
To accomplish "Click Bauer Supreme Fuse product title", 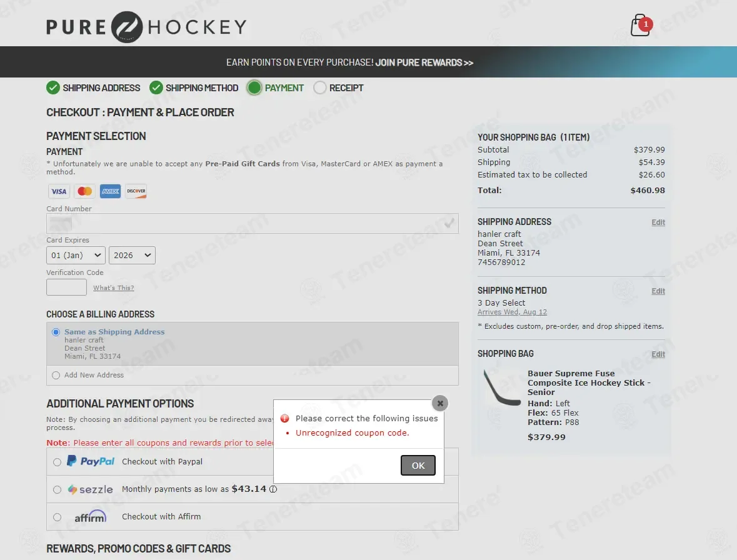I will click(589, 383).
